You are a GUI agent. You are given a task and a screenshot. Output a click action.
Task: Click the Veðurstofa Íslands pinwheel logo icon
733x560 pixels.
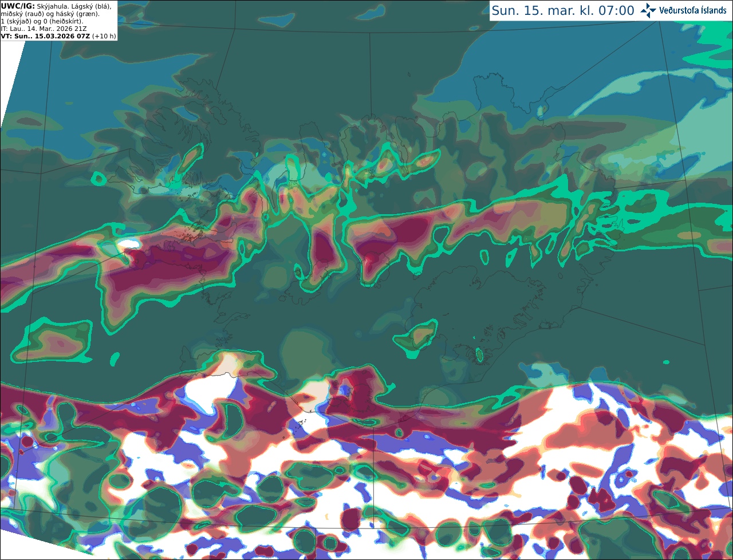pos(648,10)
